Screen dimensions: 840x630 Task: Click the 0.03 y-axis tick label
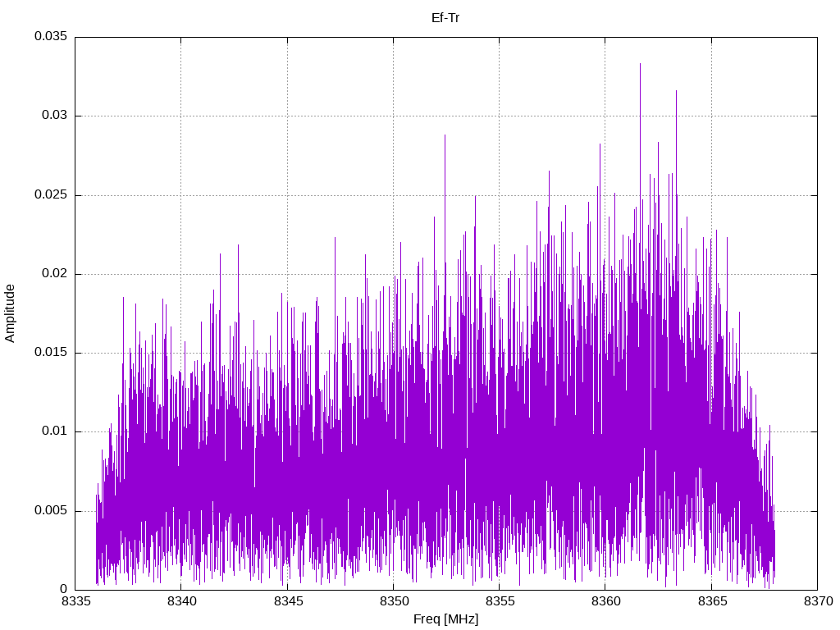[55, 115]
